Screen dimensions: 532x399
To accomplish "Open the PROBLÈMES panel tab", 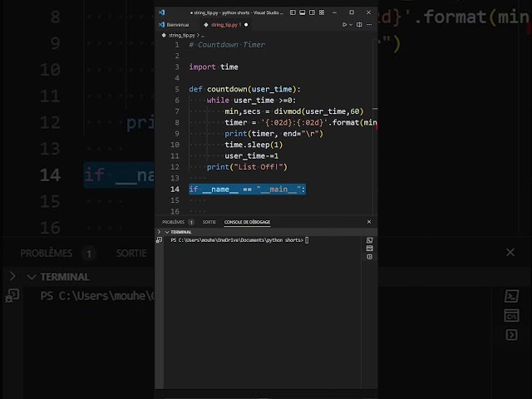I will pos(173,222).
